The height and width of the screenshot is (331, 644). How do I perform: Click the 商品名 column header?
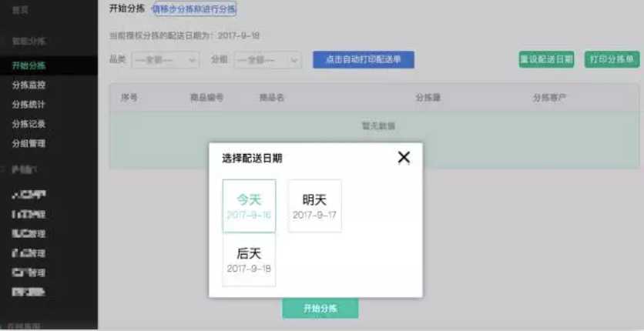coord(271,98)
